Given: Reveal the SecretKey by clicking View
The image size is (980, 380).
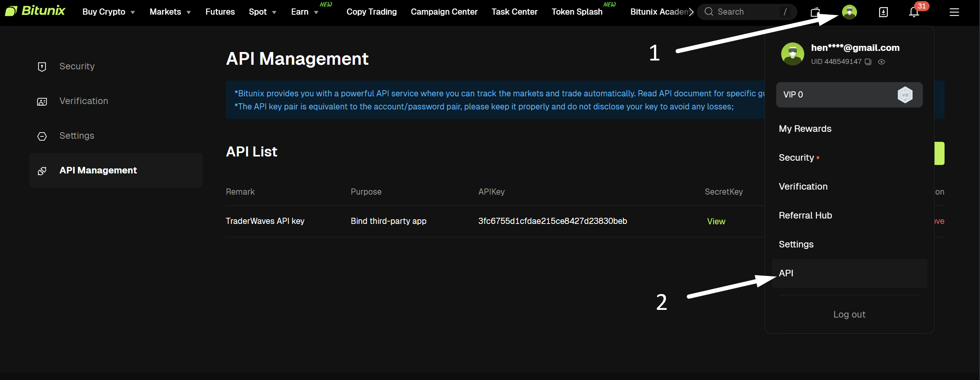Looking at the screenshot, I should 716,221.
